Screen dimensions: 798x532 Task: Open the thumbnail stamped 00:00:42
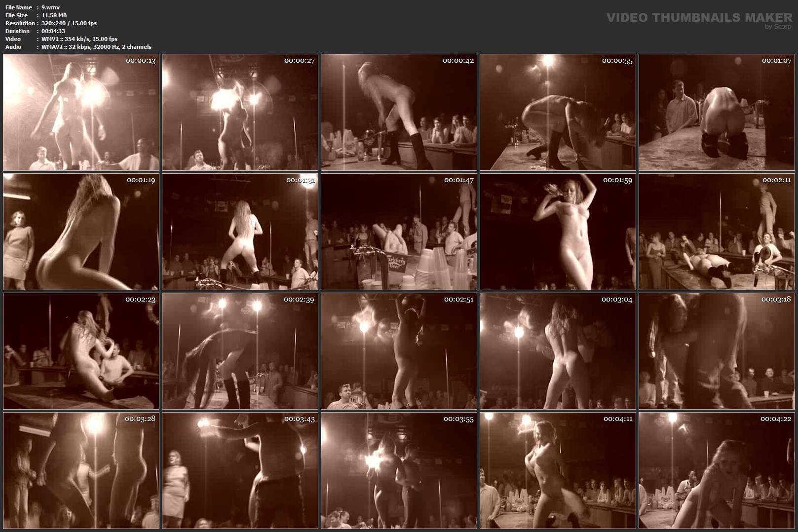pyautogui.click(x=399, y=113)
